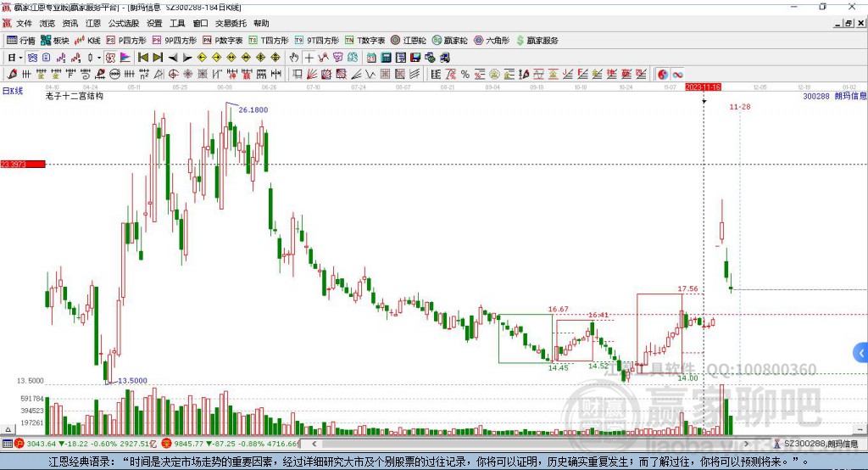
Task: Open the 文件 menu
Action: [25, 23]
